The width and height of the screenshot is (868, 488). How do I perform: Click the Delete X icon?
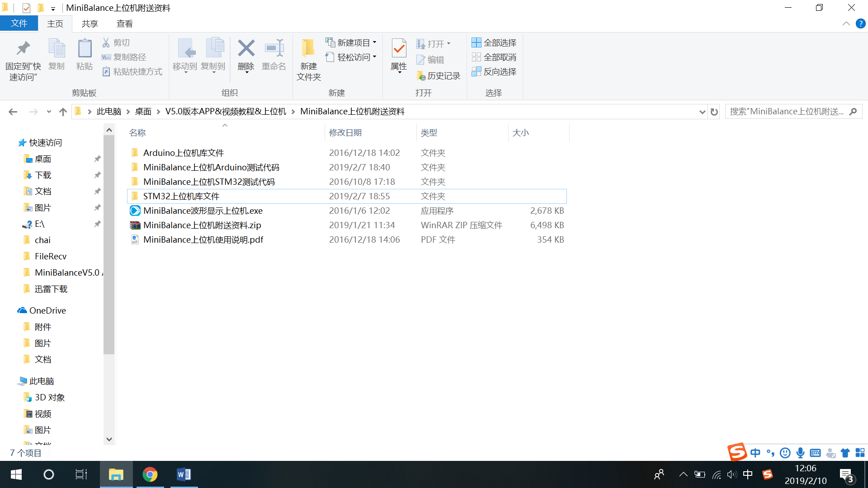tap(246, 48)
